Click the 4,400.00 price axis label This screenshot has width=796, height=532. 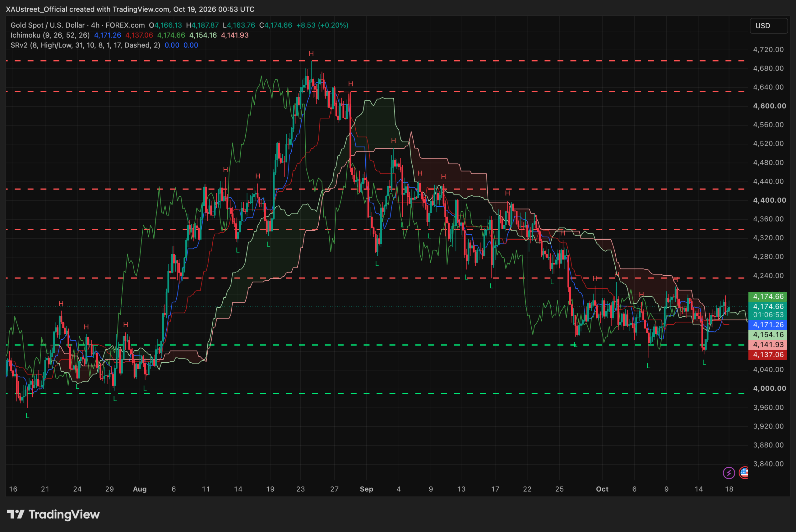(x=770, y=200)
